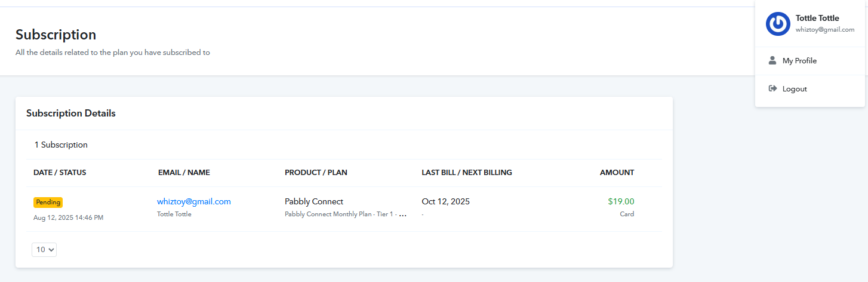
Task: Click the green $19.00 amount
Action: pos(621,201)
